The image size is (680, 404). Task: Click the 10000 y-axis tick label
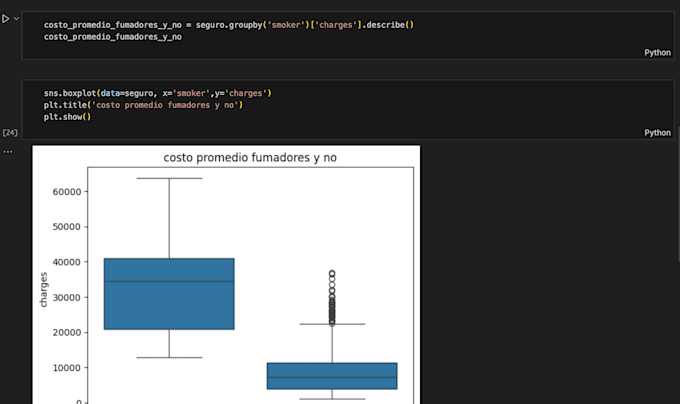pos(67,368)
